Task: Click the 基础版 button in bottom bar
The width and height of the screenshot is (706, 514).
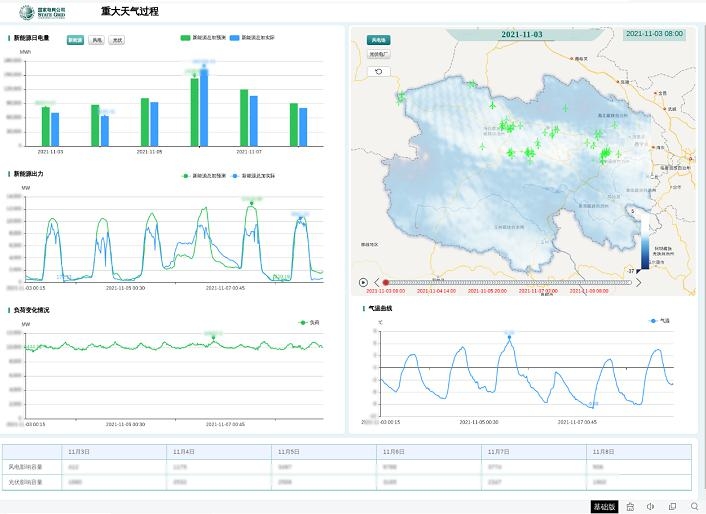Action: (x=604, y=507)
